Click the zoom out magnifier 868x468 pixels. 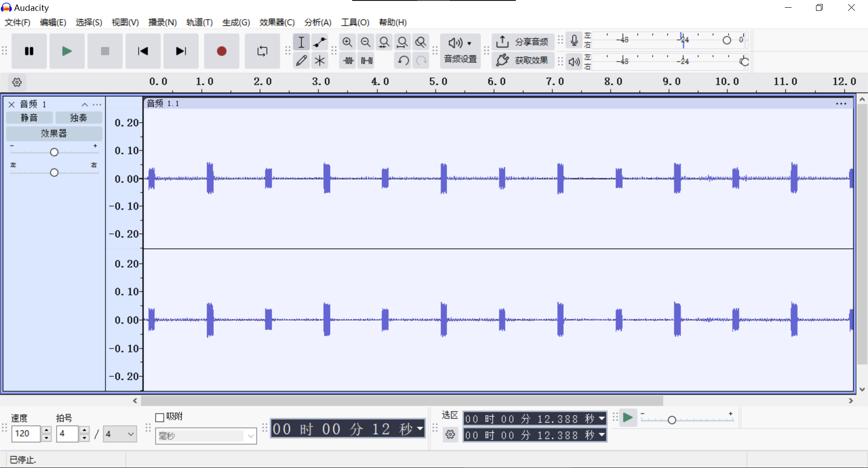[x=366, y=42]
